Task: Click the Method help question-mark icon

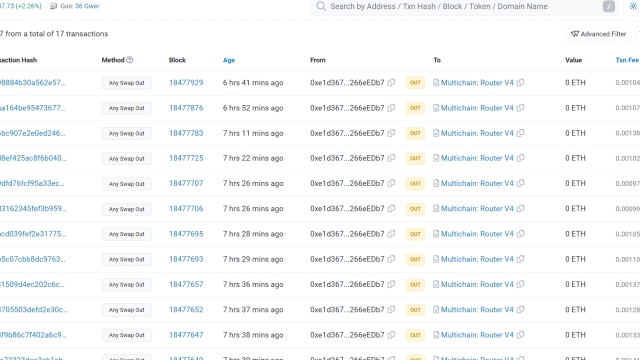Action: click(129, 60)
